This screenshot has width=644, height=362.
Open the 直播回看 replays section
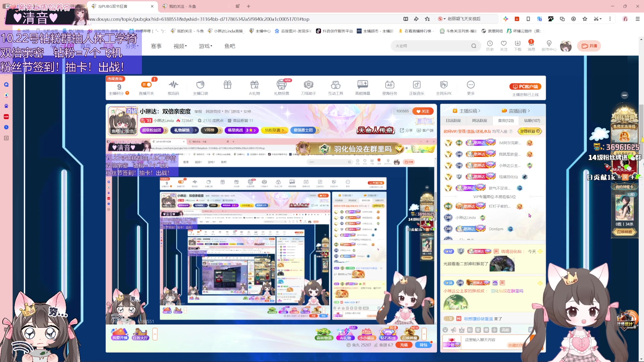tap(516, 111)
